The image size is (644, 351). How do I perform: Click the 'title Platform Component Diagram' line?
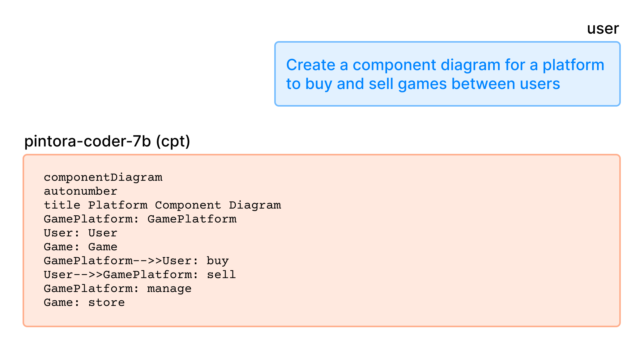[x=162, y=205]
